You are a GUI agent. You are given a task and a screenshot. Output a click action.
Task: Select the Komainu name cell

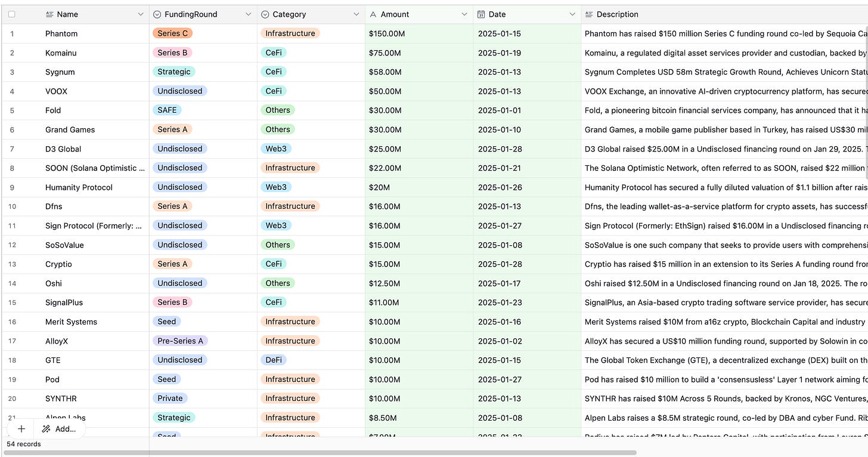[x=95, y=53]
